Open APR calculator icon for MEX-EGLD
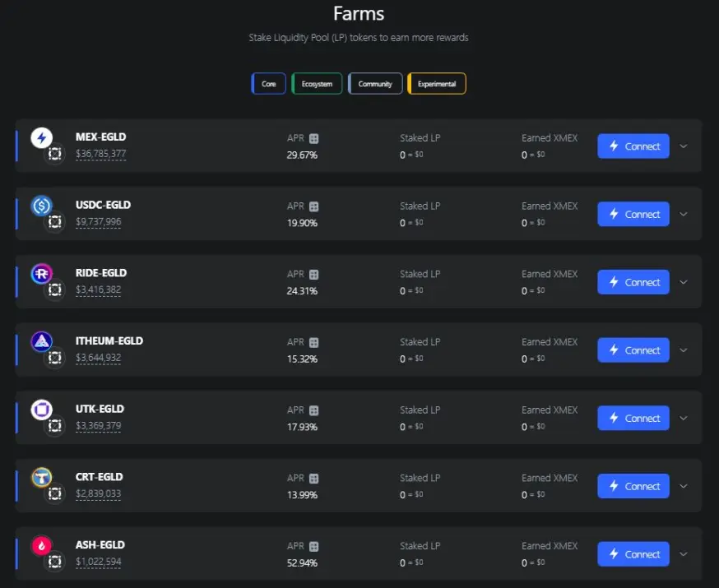This screenshot has height=588, width=719. click(x=313, y=138)
